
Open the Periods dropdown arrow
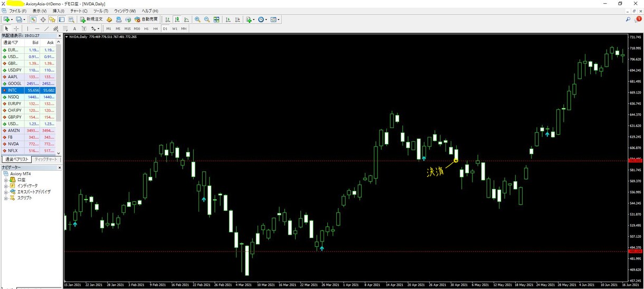(267, 20)
